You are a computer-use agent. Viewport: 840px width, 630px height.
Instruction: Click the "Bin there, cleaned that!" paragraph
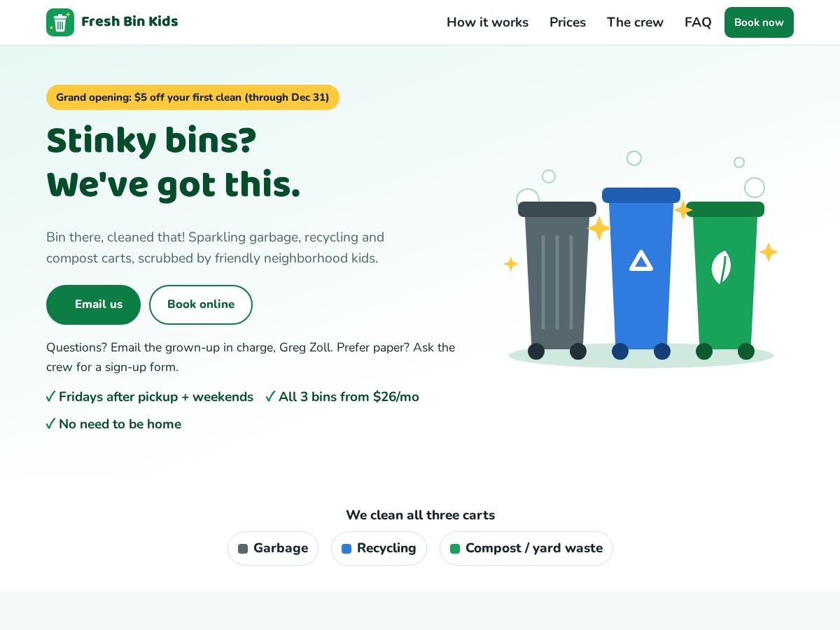point(216,248)
